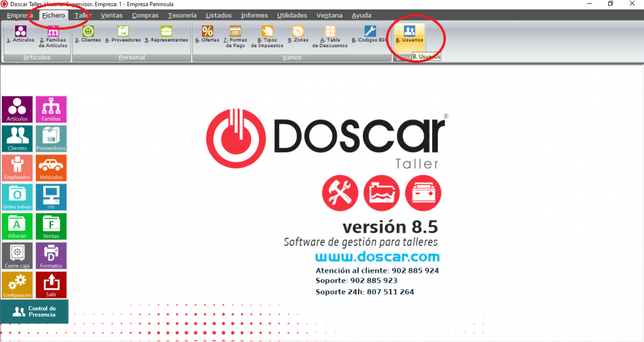
Task: Open Artículos in the Fichero ribbon
Action: tap(21, 35)
